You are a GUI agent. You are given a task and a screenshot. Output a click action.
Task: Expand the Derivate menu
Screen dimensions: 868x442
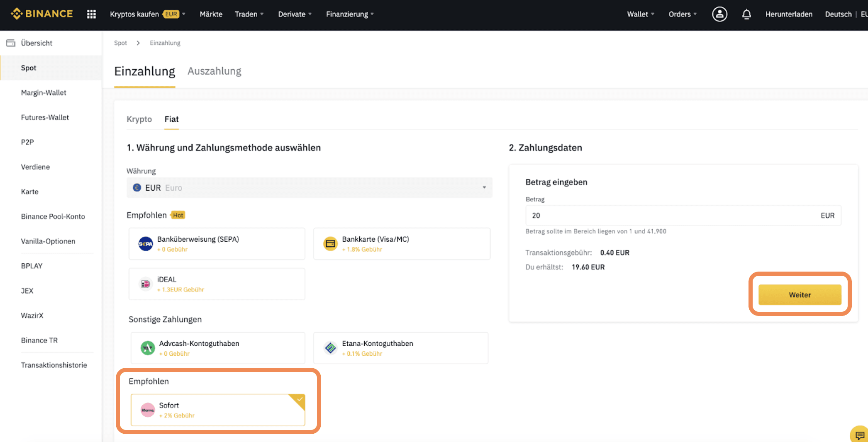pyautogui.click(x=295, y=14)
